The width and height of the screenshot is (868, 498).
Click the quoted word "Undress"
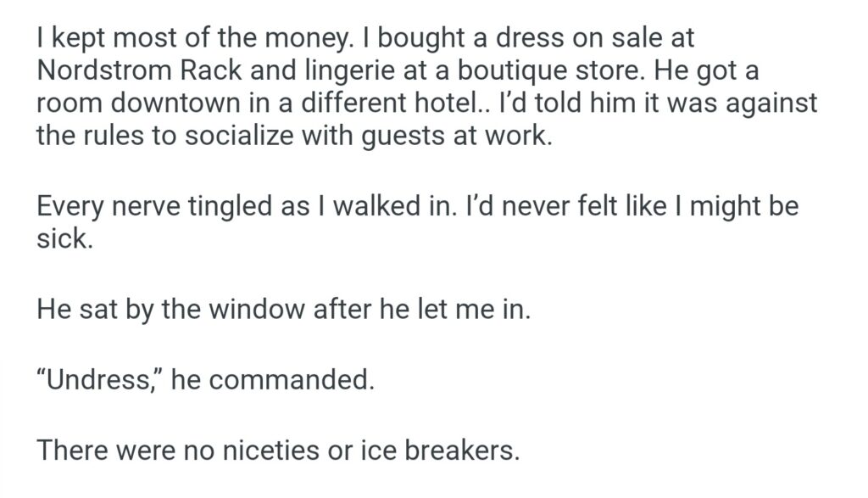click(x=97, y=380)
